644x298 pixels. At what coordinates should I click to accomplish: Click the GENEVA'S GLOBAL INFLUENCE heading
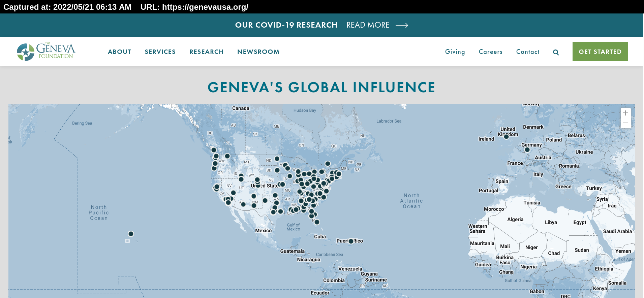tap(321, 88)
